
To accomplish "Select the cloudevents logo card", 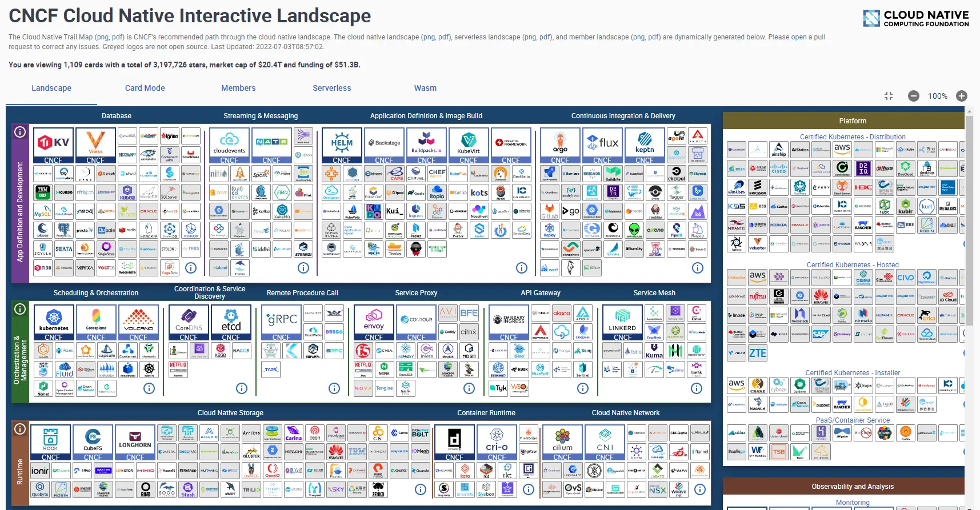I will [229, 146].
